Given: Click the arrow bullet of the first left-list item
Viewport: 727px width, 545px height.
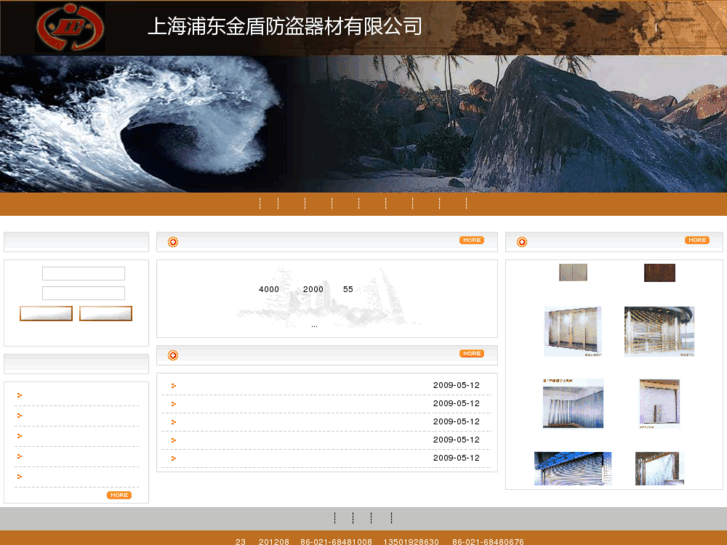Looking at the screenshot, I should coord(19,395).
